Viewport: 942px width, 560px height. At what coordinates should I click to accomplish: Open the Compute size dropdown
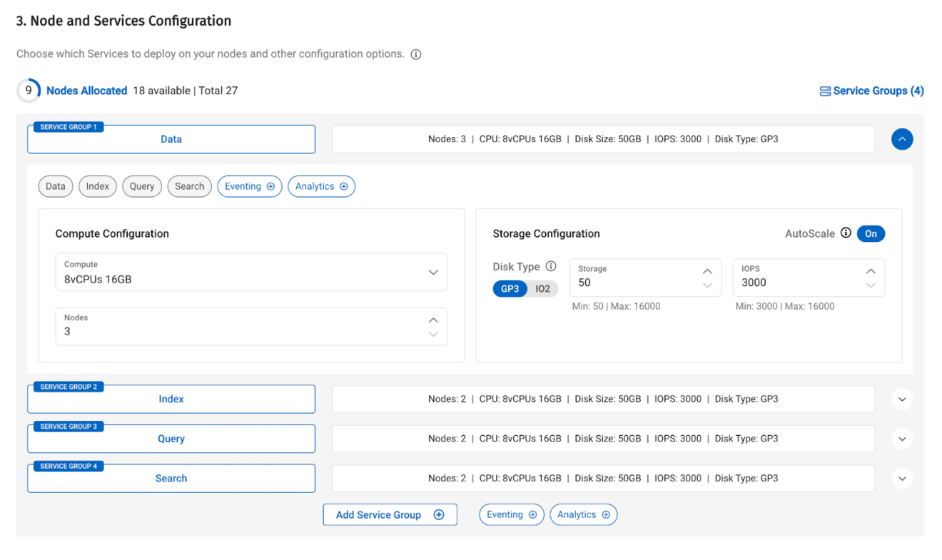433,272
